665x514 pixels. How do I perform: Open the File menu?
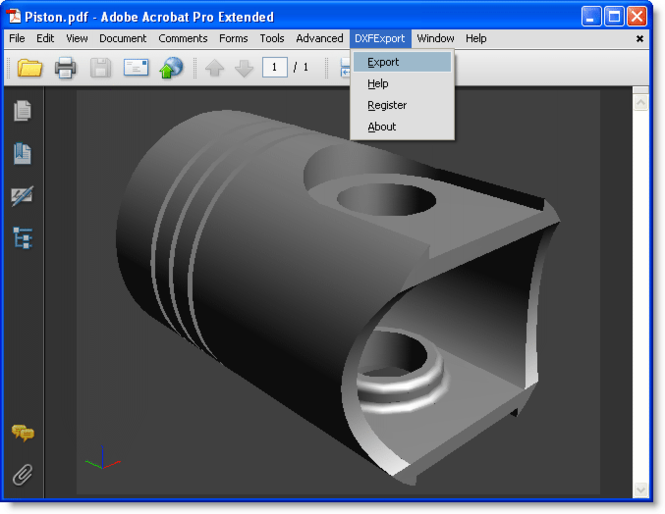pyautogui.click(x=17, y=38)
